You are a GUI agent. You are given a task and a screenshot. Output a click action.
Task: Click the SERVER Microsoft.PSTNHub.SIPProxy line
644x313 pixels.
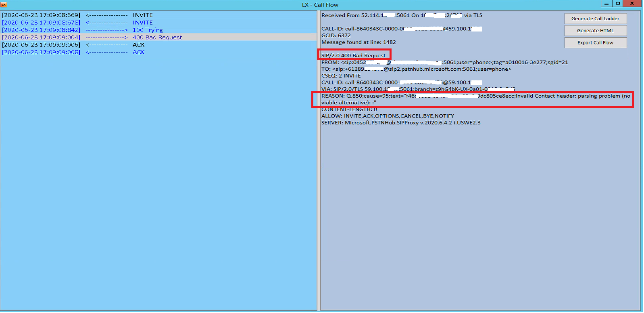pyautogui.click(x=400, y=123)
